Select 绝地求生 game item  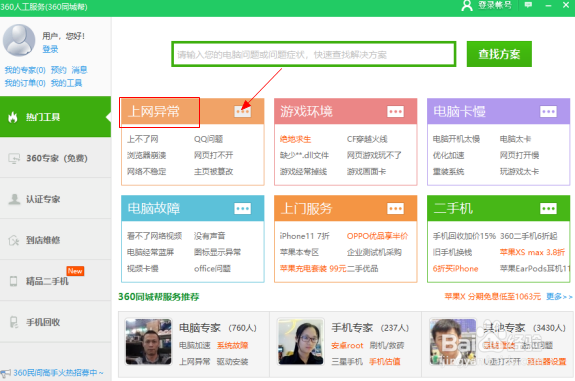pos(295,139)
